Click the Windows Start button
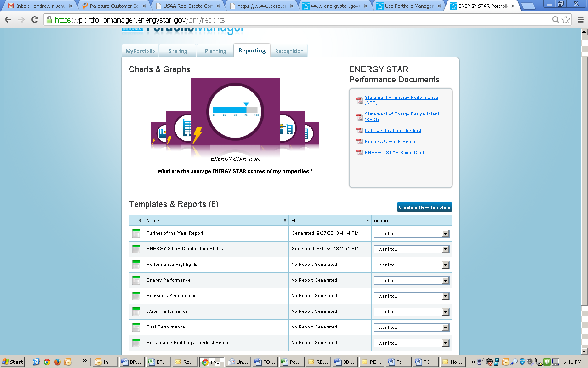The image size is (588, 368). tap(13, 362)
